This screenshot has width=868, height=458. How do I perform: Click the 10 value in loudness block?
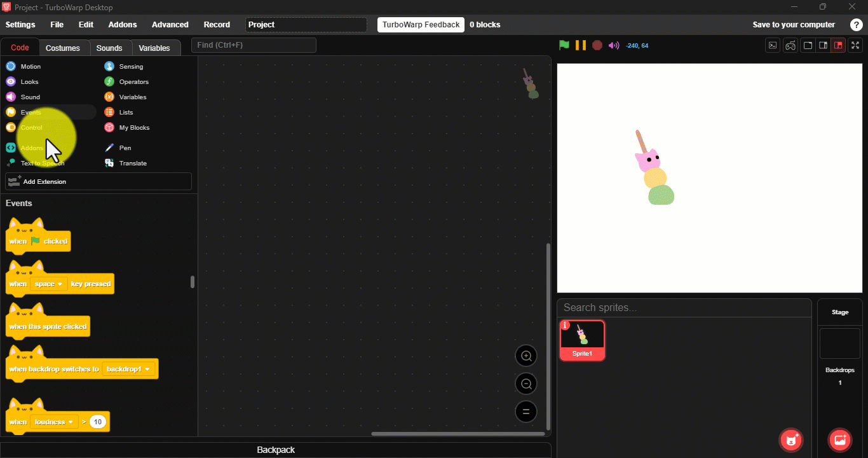pos(97,422)
